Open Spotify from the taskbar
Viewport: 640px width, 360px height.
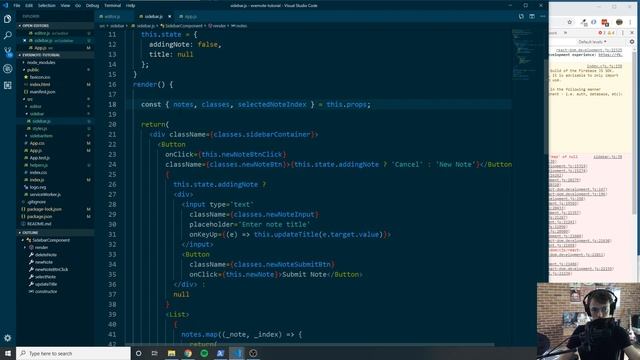[204, 353]
